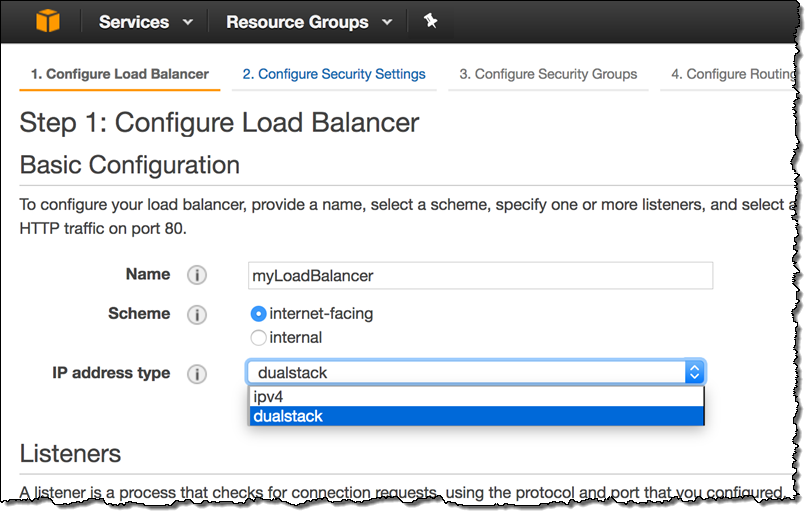Open info icon for IP address type
Screen dimensions: 810x516
(197, 374)
